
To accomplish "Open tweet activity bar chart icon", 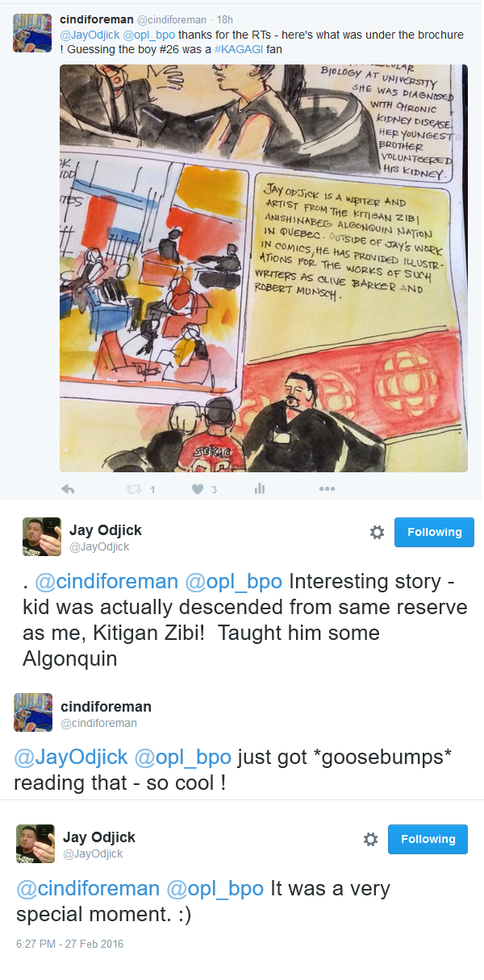I will pos(260,488).
